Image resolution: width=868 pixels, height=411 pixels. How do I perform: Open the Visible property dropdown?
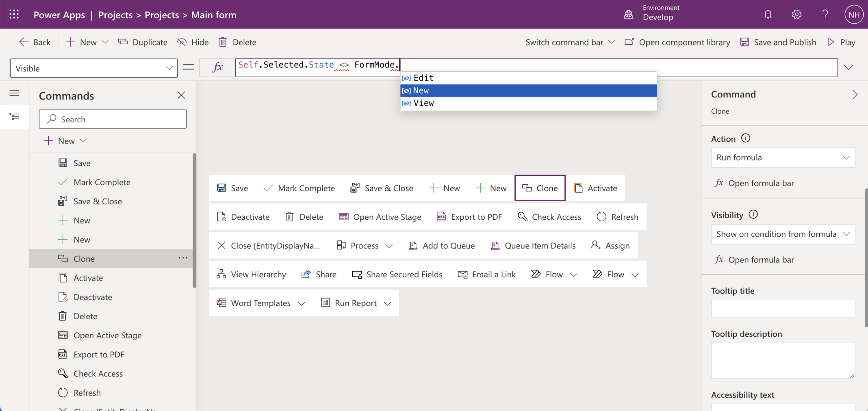click(94, 68)
